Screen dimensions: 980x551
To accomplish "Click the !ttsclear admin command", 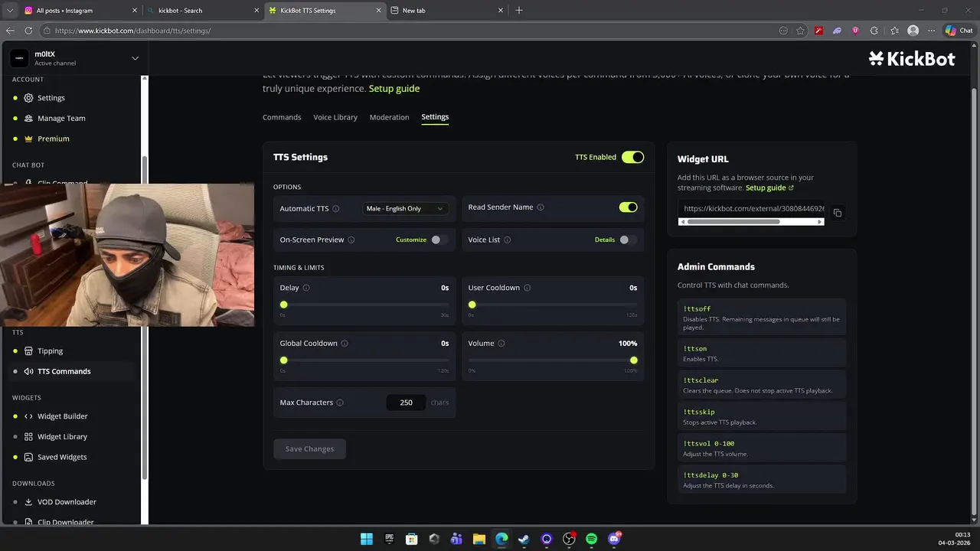I will (x=762, y=385).
